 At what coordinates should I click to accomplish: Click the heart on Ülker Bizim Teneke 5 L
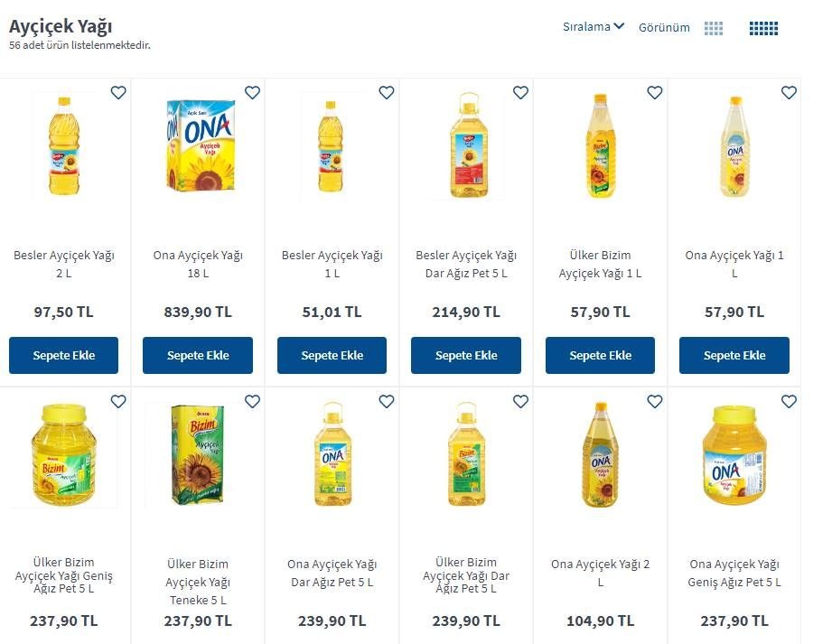[x=253, y=402]
